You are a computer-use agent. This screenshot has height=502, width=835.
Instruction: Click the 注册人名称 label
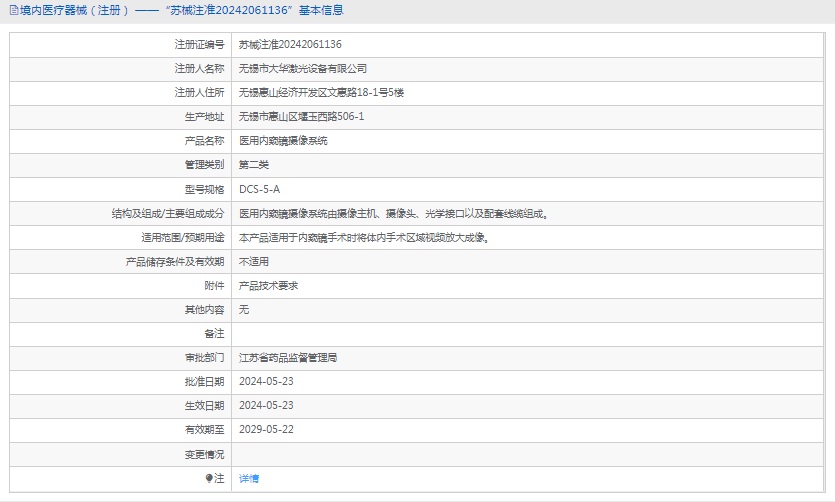point(199,69)
